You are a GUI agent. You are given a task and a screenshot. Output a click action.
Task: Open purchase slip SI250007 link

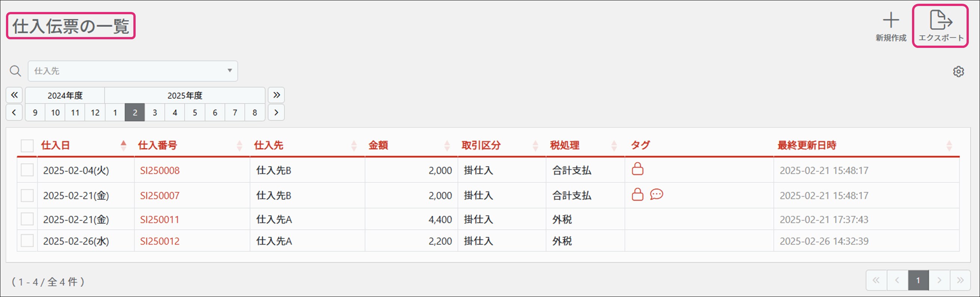tap(160, 196)
